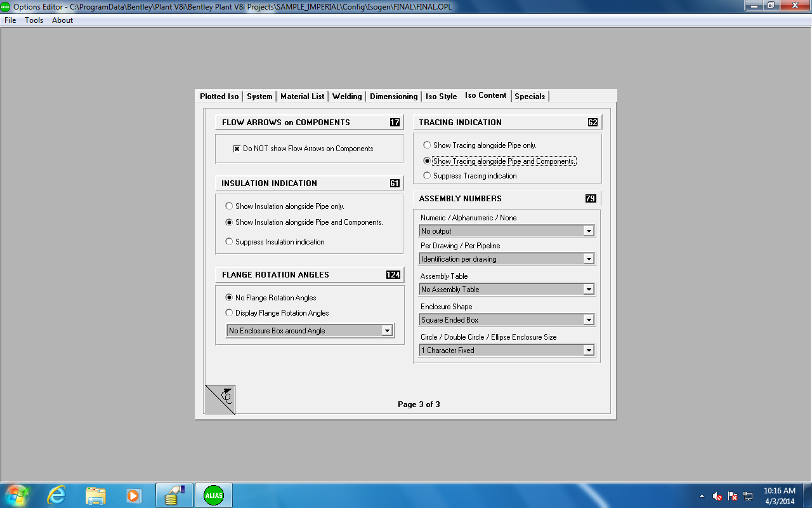The image size is (812, 508).
Task: Select Show Insulation alongside Pipe only
Action: [x=229, y=206]
